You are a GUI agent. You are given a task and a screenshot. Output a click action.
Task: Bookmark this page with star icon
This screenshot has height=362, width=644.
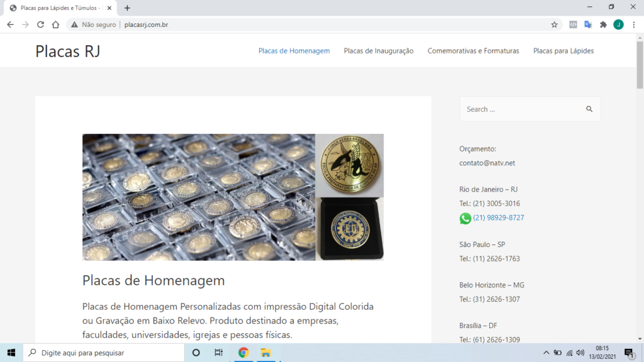coord(554,25)
